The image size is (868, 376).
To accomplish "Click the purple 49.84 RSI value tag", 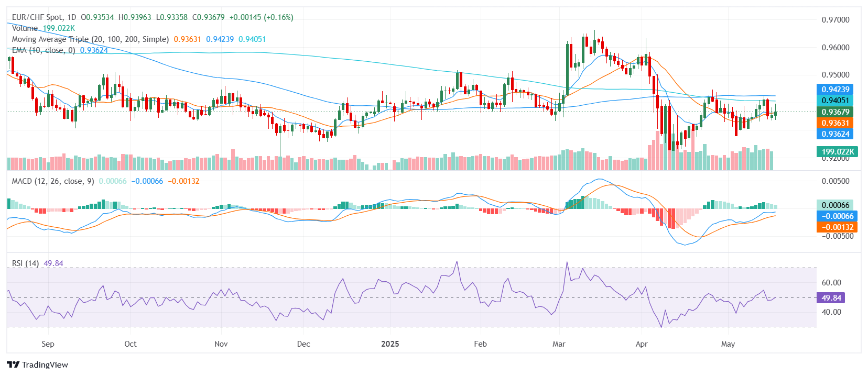I will (x=831, y=298).
